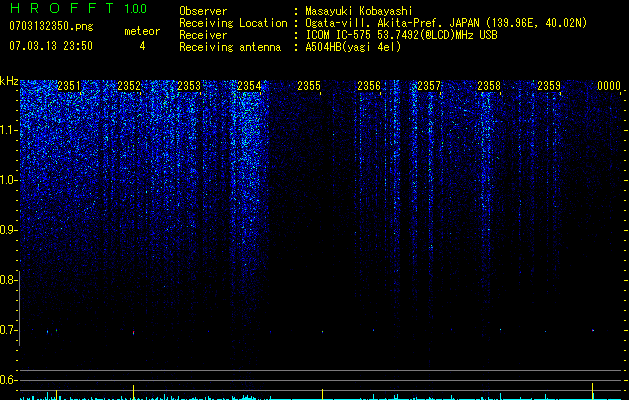Click the Receiver field label
The image size is (629, 400).
(x=203, y=35)
